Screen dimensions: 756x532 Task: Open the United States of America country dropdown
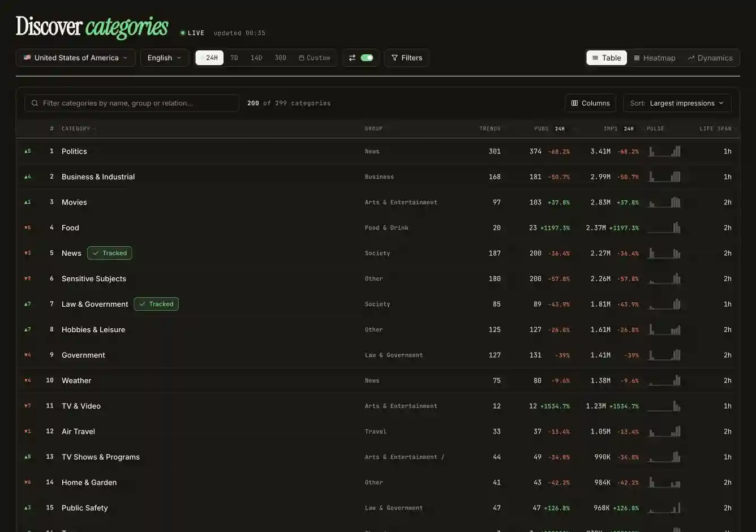tap(75, 58)
